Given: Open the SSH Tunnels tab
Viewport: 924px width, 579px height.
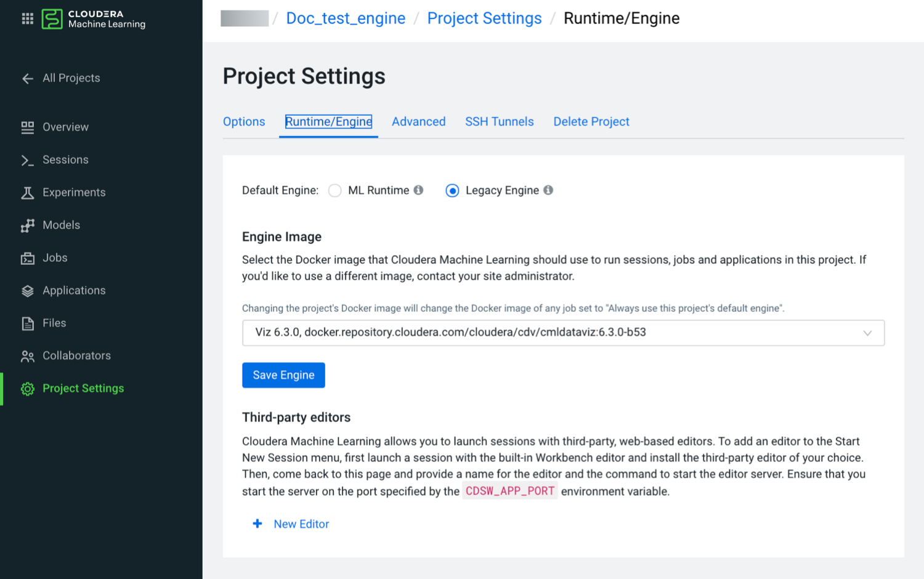Looking at the screenshot, I should click(499, 122).
